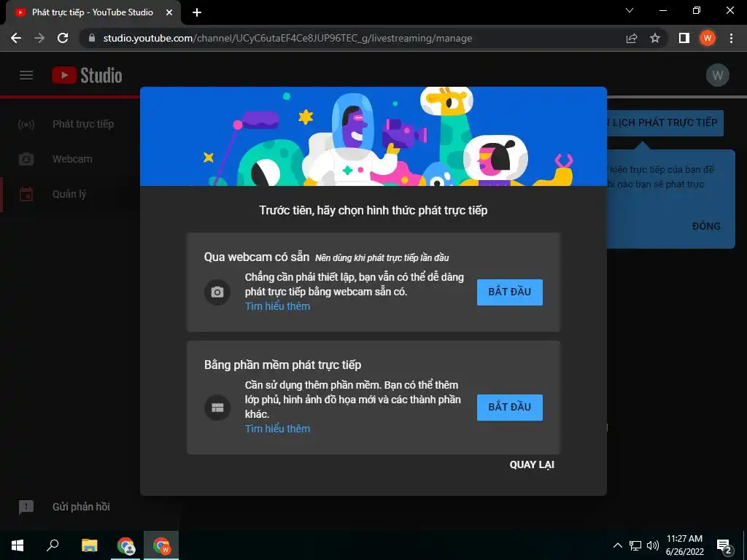Click QUAY LẠI to go back

(x=532, y=464)
